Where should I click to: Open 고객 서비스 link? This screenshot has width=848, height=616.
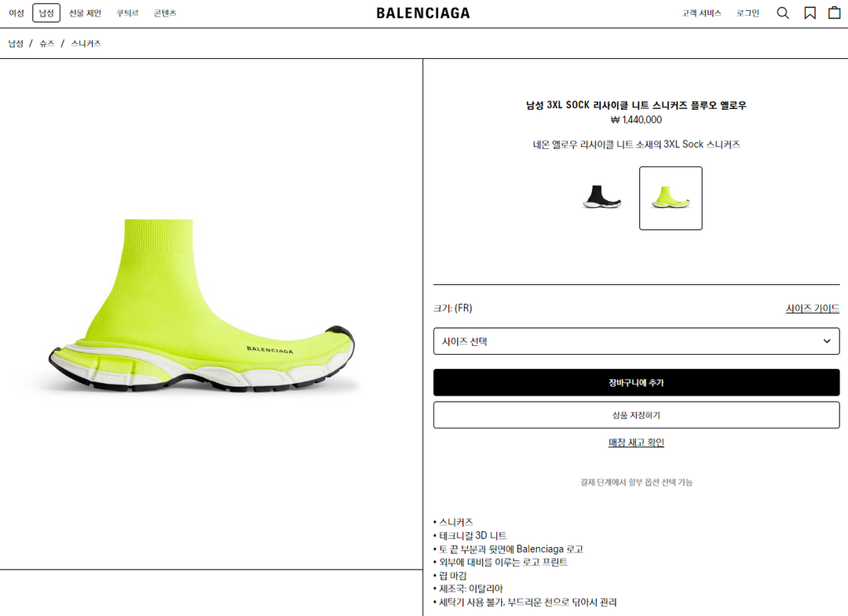701,13
